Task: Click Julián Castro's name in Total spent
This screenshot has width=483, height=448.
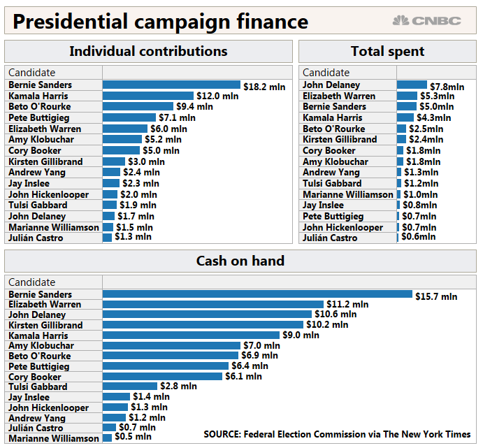Action: 330,238
